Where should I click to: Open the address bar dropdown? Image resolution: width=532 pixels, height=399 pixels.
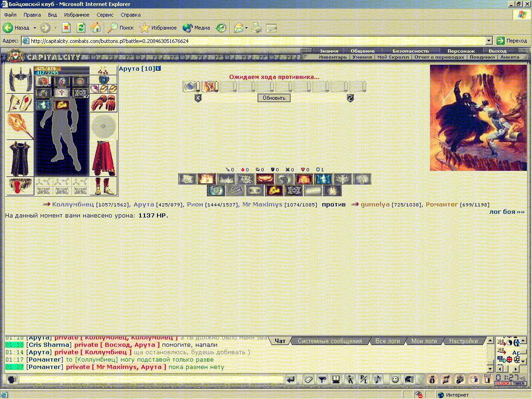click(489, 41)
